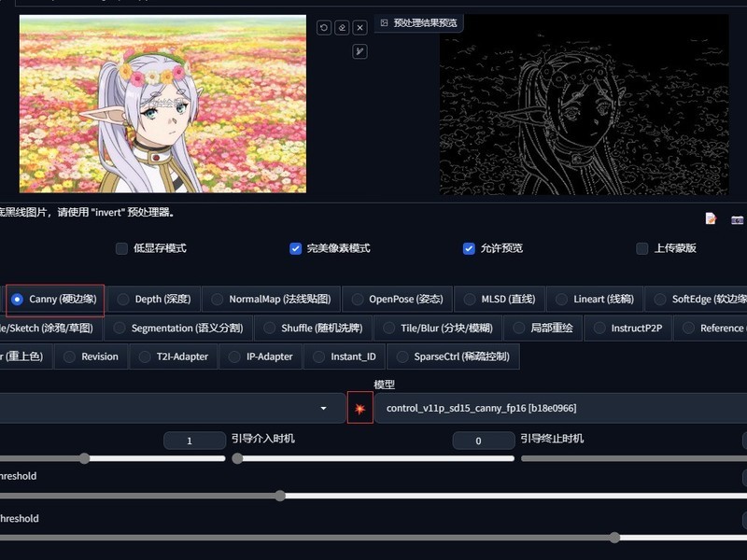Switch to SparseCtrl (稀疏控制) control type
The width and height of the screenshot is (747, 560).
[x=454, y=357]
